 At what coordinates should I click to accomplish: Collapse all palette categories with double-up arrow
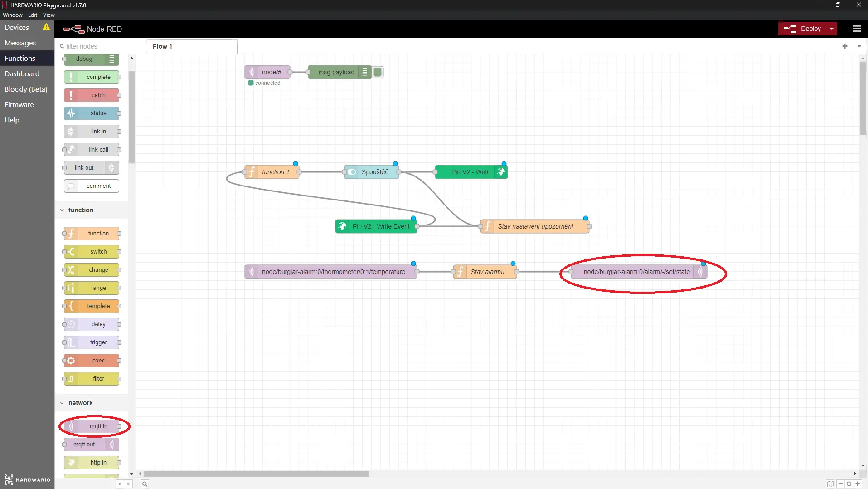tap(120, 484)
